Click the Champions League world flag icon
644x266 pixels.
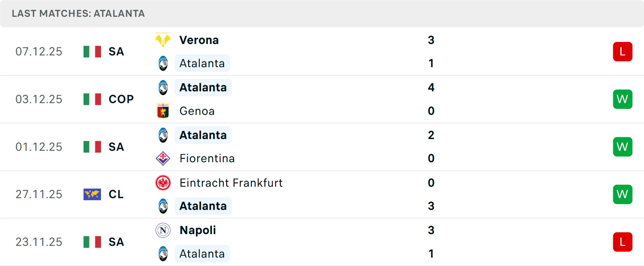point(92,194)
